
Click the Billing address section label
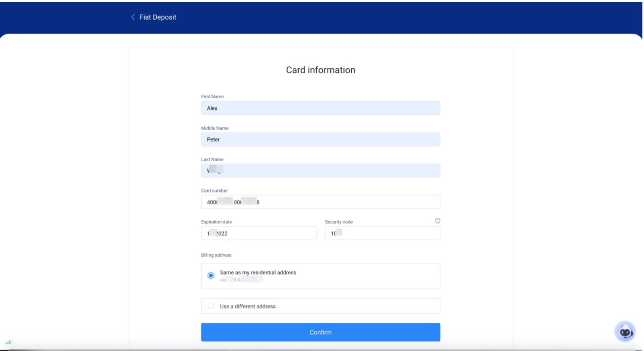tap(216, 255)
